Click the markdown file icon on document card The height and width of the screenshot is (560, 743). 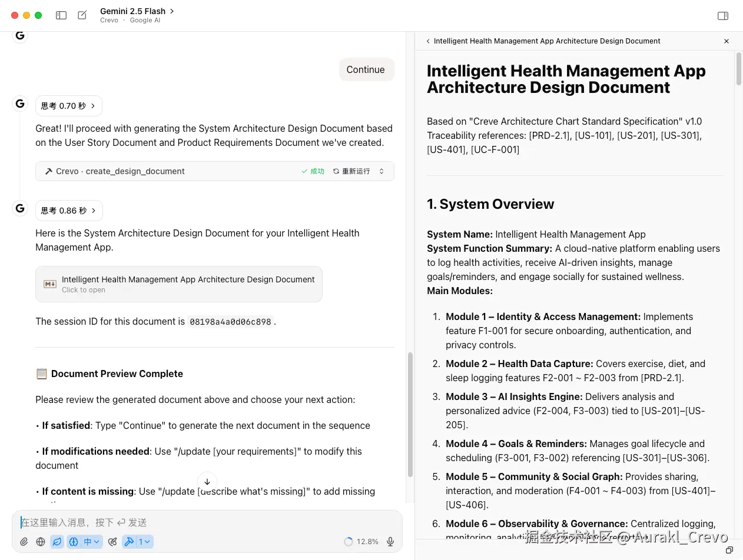point(50,284)
